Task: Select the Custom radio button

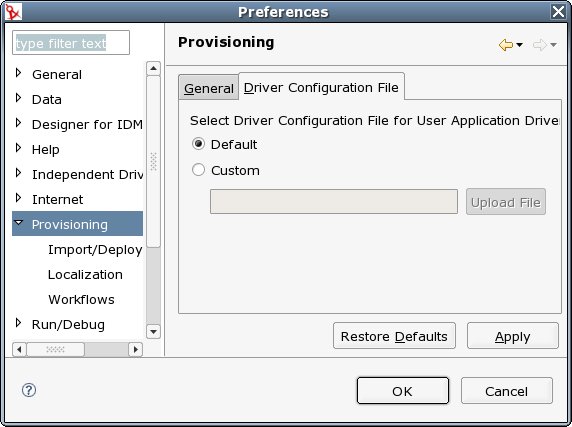Action: [x=198, y=170]
